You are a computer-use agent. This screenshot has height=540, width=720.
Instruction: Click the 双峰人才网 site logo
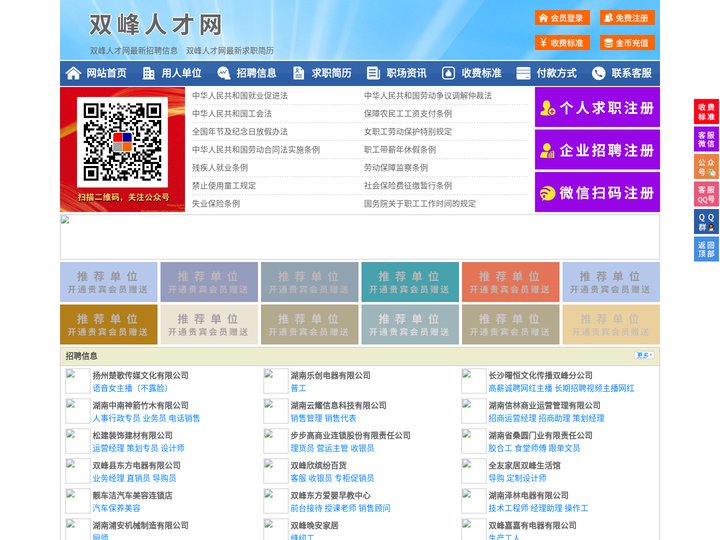pyautogui.click(x=155, y=24)
